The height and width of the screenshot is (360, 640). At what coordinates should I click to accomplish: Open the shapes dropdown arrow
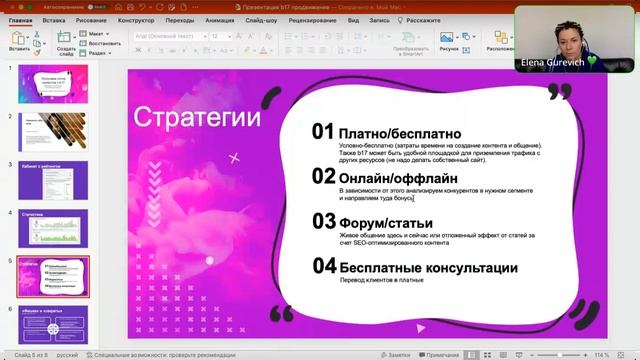pos(474,37)
